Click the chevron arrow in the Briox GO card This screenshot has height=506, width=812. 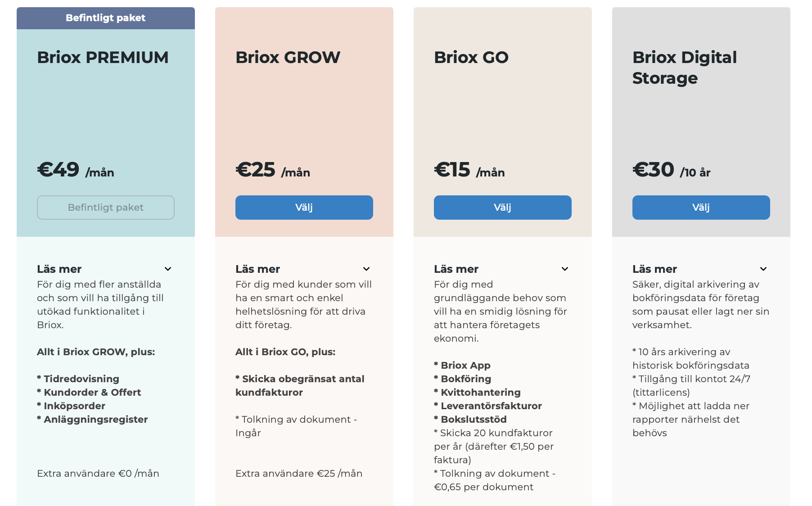click(565, 269)
